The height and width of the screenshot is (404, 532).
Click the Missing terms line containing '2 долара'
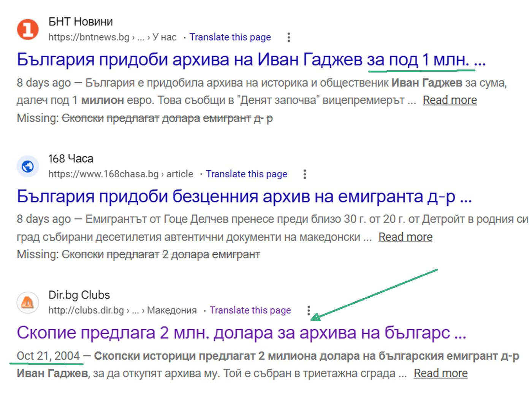coord(138,254)
